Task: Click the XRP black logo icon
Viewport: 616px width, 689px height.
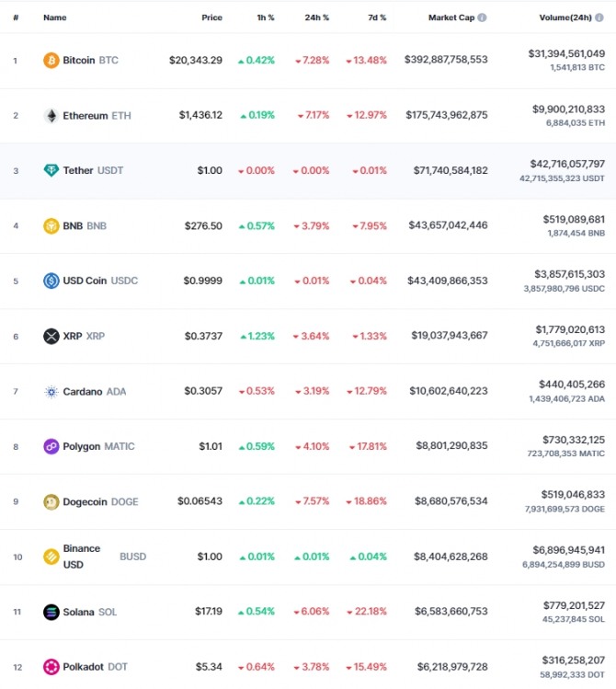Action: click(x=51, y=336)
